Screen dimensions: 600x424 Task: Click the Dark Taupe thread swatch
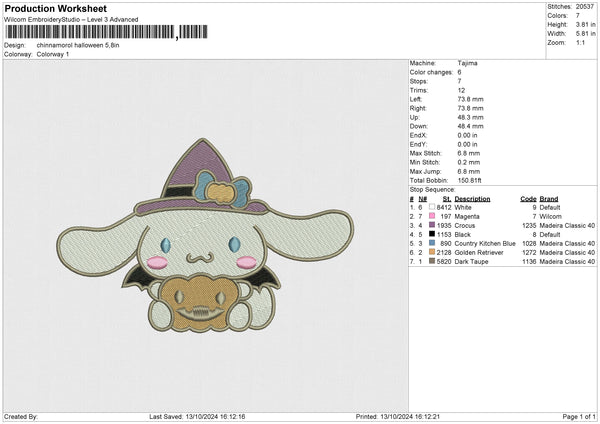(x=431, y=261)
